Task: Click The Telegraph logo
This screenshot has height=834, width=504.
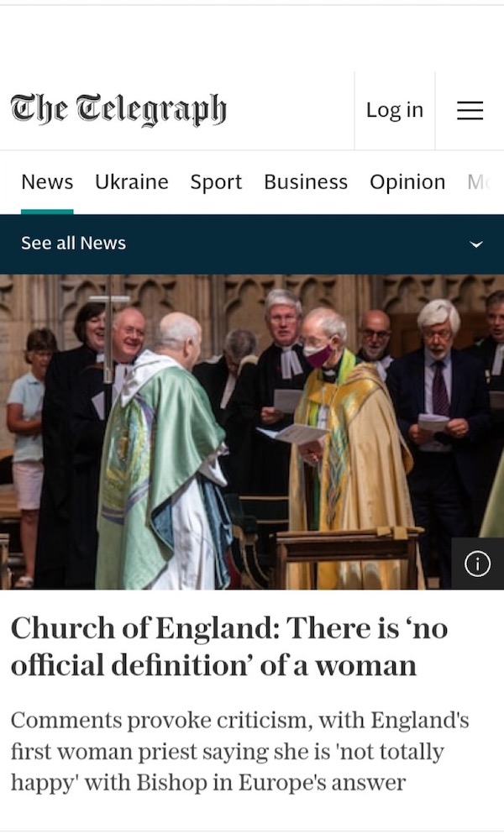Action: [x=118, y=110]
